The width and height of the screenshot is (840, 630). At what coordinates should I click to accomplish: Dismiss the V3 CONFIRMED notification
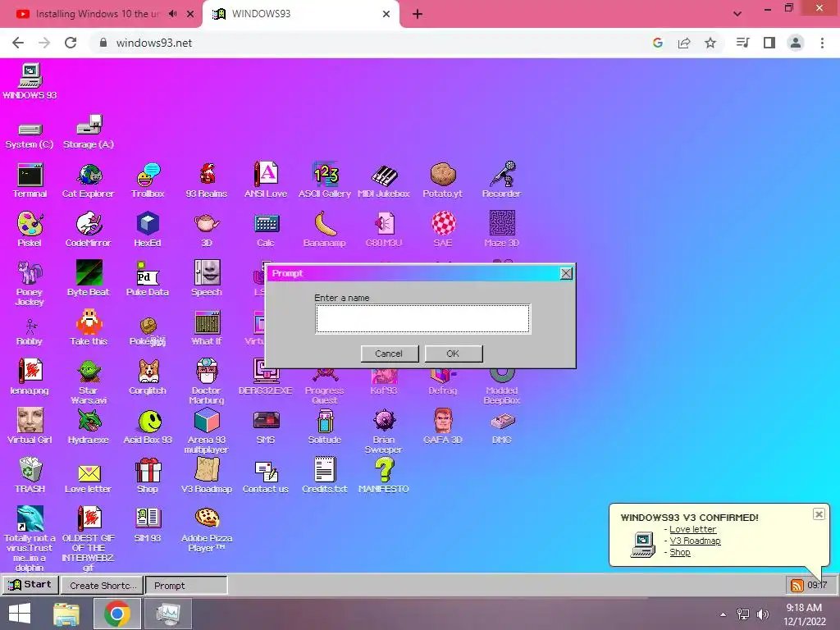click(x=819, y=514)
